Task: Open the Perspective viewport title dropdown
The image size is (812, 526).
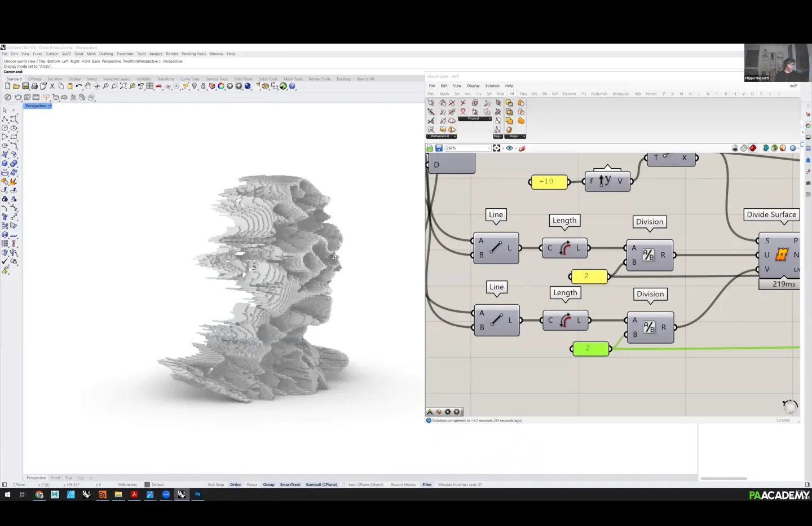Action: pyautogui.click(x=50, y=106)
